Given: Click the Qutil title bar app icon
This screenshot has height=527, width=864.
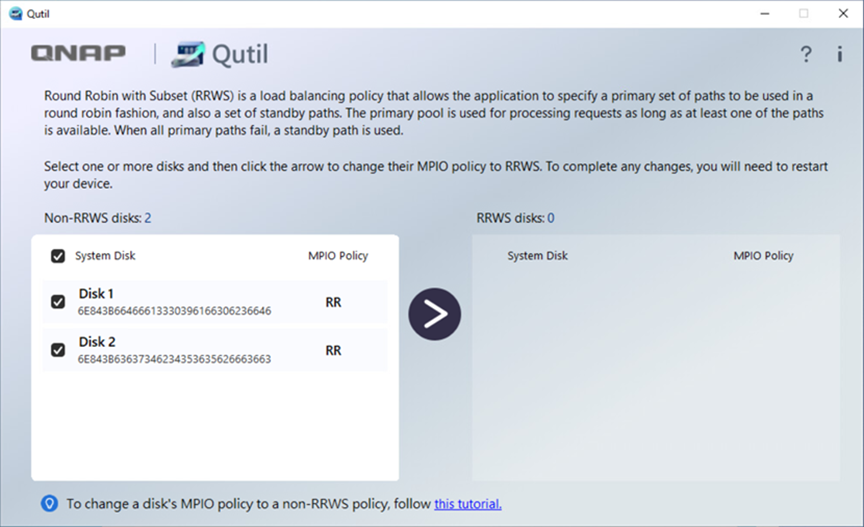Looking at the screenshot, I should (x=14, y=13).
